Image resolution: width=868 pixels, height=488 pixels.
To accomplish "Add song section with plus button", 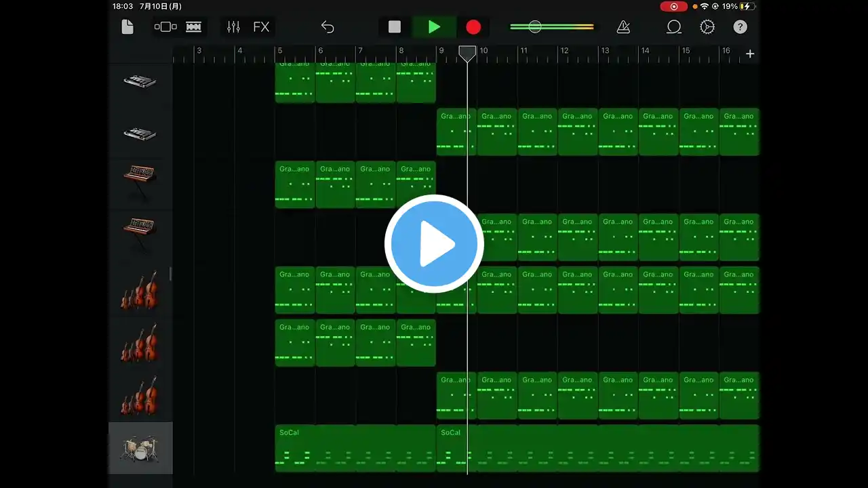I will tap(750, 54).
